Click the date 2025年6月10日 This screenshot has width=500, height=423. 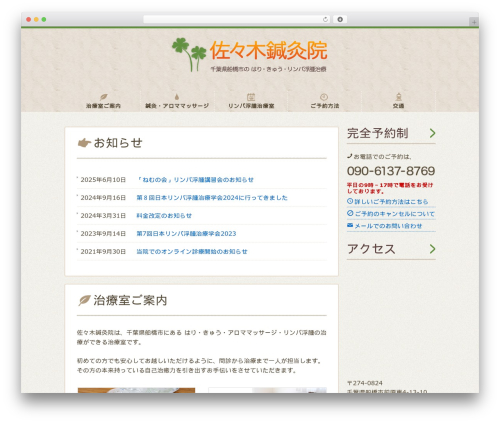tap(103, 180)
